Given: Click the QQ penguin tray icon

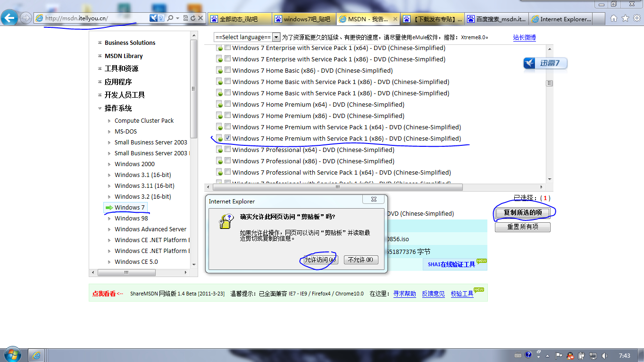Looking at the screenshot, I should pyautogui.click(x=570, y=355).
